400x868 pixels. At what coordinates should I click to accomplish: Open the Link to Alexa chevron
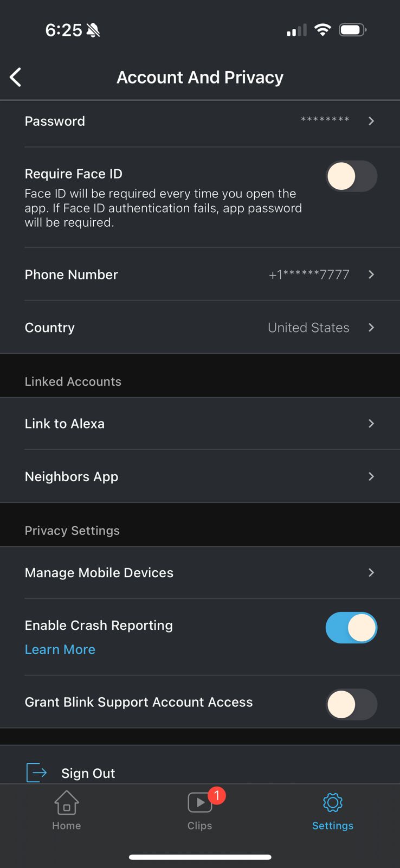tap(371, 424)
